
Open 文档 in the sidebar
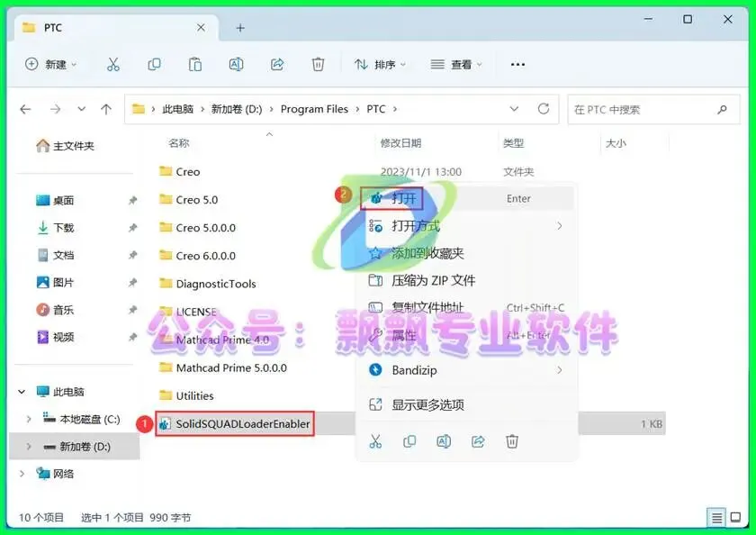(x=55, y=255)
